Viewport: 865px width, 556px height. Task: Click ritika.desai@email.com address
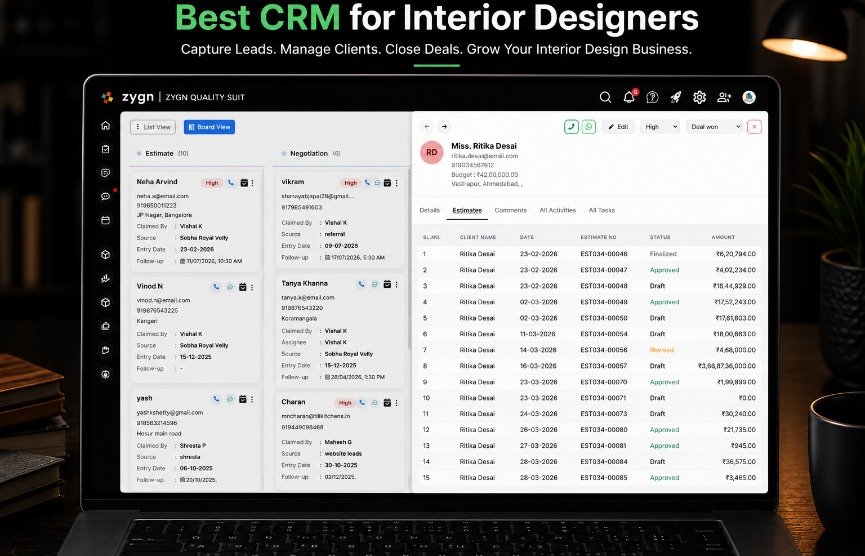click(485, 156)
